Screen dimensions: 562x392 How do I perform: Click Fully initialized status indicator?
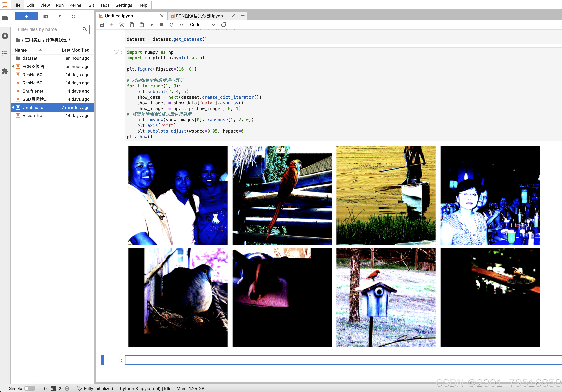[x=95, y=388]
